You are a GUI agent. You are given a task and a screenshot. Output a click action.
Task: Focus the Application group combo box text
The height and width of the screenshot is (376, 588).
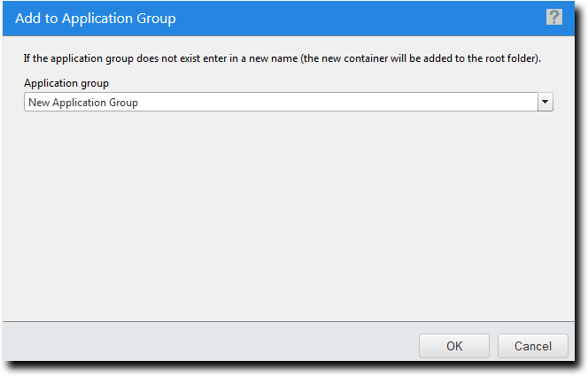[x=281, y=102]
